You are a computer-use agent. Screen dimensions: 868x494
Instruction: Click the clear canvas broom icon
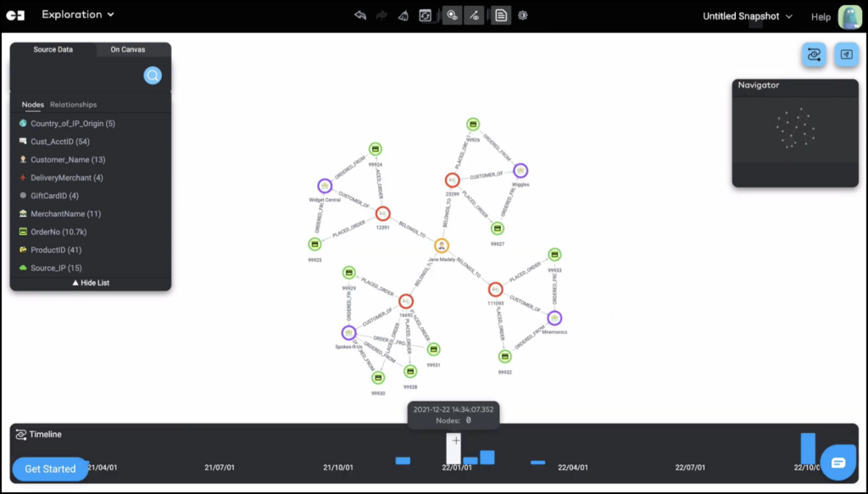click(x=404, y=15)
